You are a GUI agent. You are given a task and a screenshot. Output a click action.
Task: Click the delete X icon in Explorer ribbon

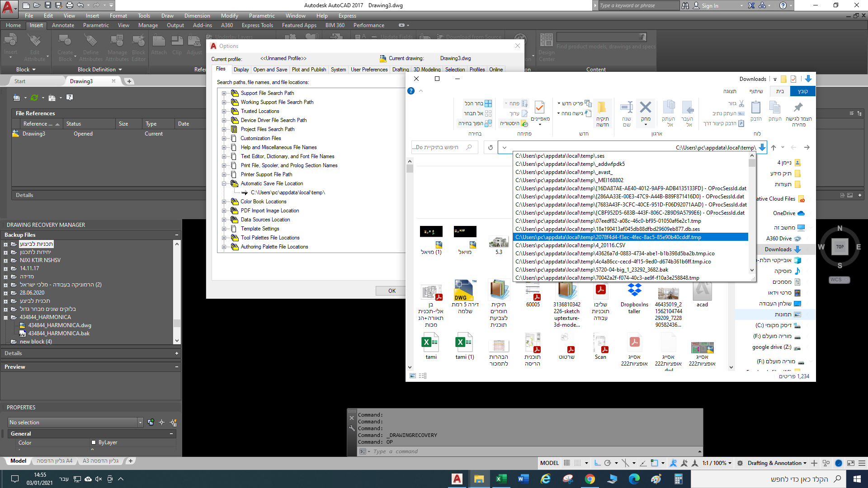click(646, 108)
